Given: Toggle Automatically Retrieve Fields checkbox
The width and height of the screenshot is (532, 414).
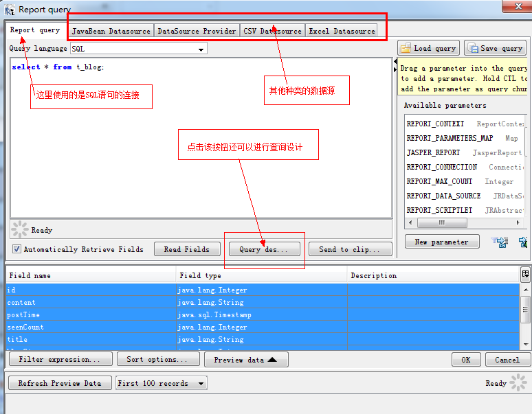Looking at the screenshot, I should 16,249.
